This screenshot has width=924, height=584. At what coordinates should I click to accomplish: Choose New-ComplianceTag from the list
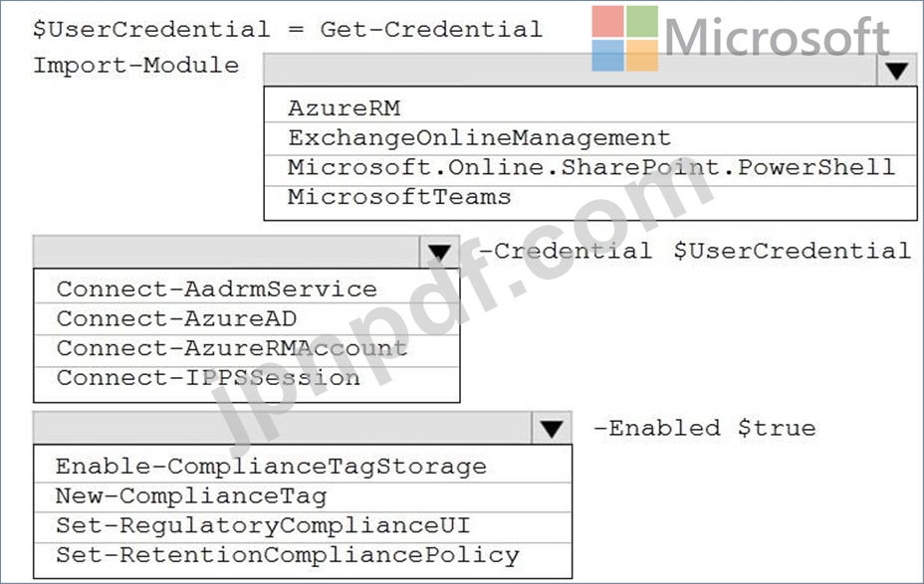(x=303, y=495)
